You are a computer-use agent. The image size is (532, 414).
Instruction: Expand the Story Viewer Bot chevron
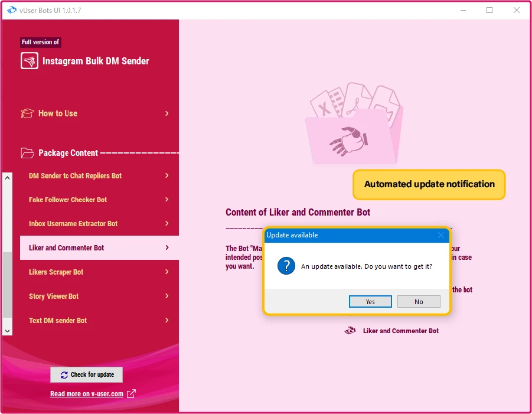pyautogui.click(x=167, y=296)
